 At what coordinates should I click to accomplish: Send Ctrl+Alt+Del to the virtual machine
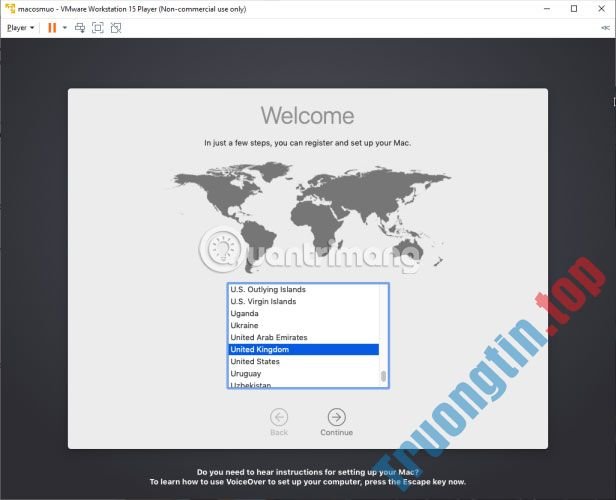[80, 28]
